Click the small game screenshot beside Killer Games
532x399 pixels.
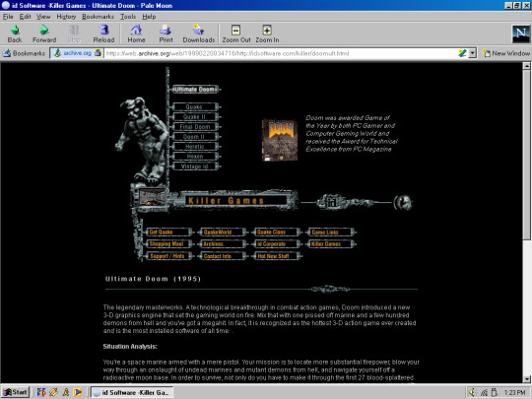pos(152,197)
